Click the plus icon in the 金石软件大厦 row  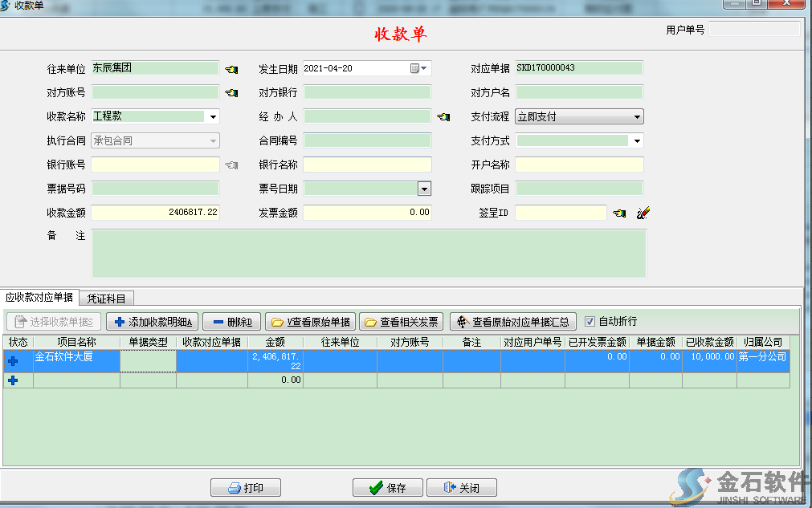pyautogui.click(x=13, y=361)
